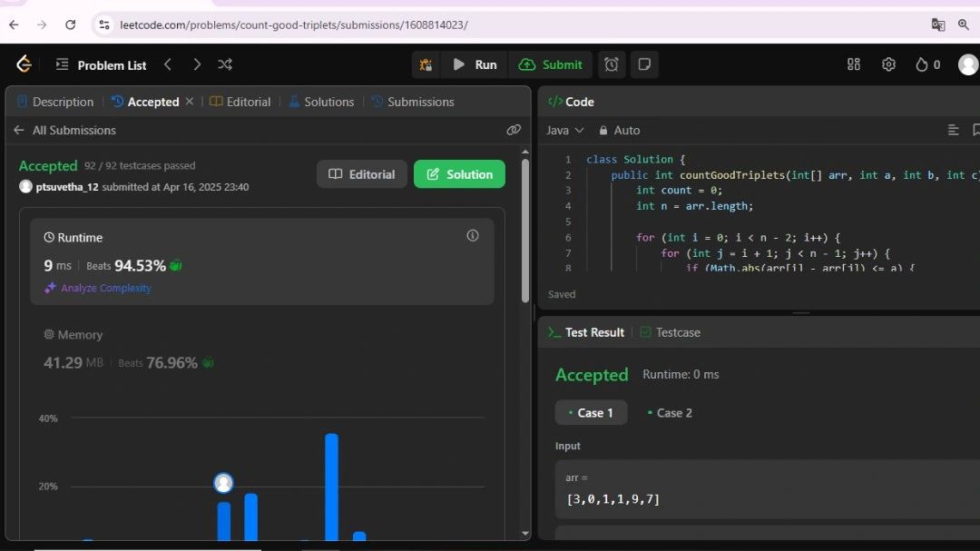Click Analyze Complexity link
Viewport: 980px width, 551px height.
click(98, 288)
